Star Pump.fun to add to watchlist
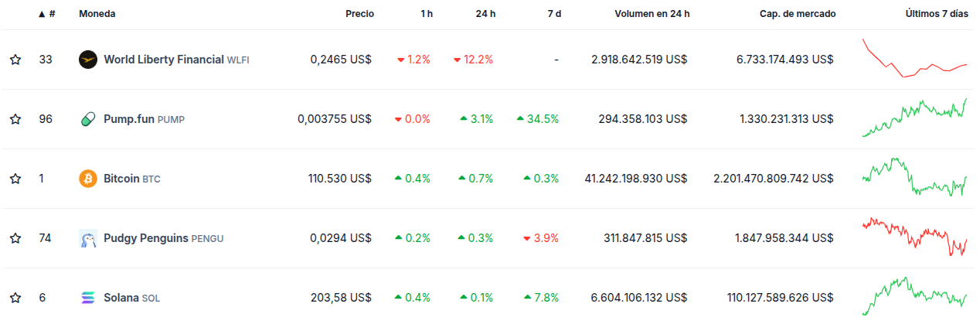This screenshot has width=980, height=324. [15, 119]
